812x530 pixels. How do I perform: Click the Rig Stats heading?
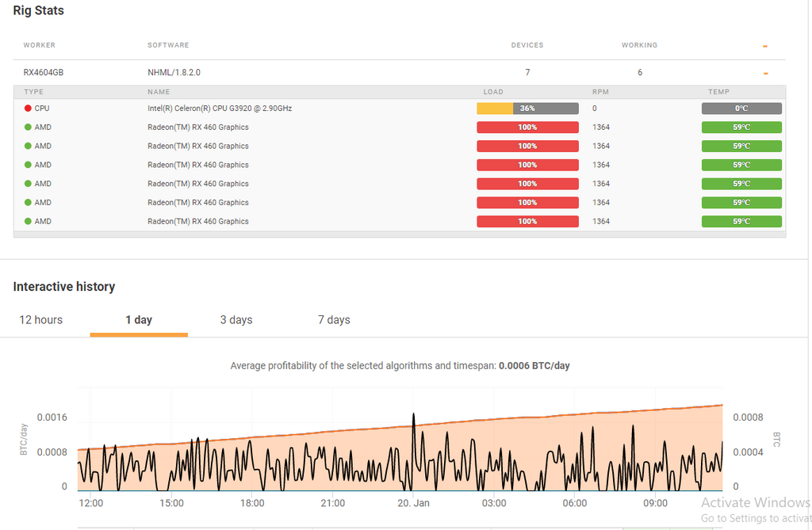38,10
